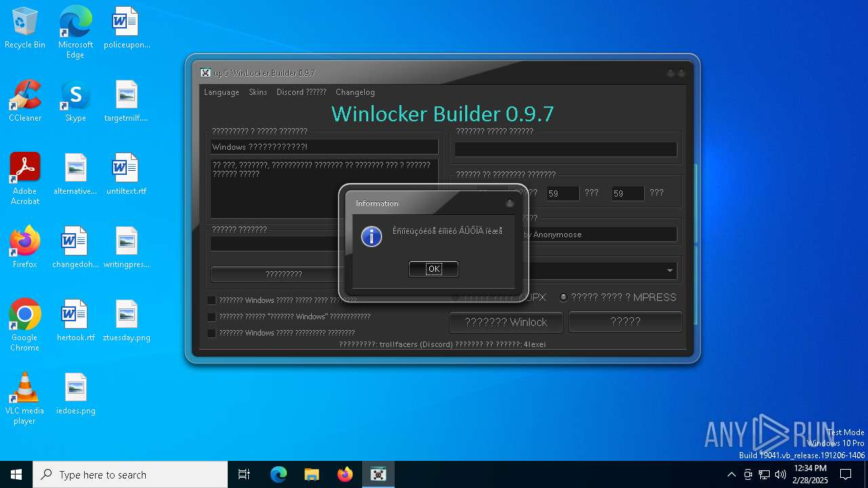The image size is (868, 488).
Task: Click the '?????' button beside Winlock button
Action: tap(625, 322)
